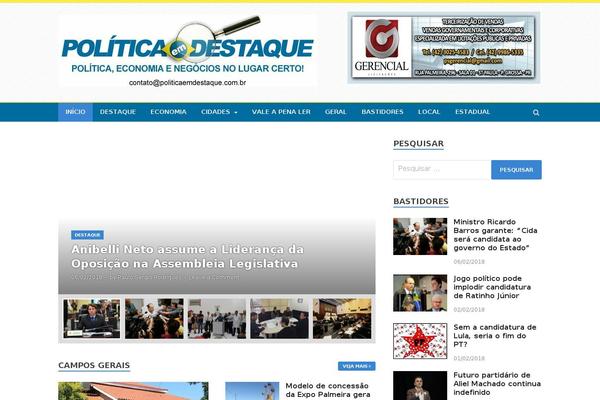Open the search magnifier icon in navbar
Screen dimensions: 600x400
[x=536, y=113]
